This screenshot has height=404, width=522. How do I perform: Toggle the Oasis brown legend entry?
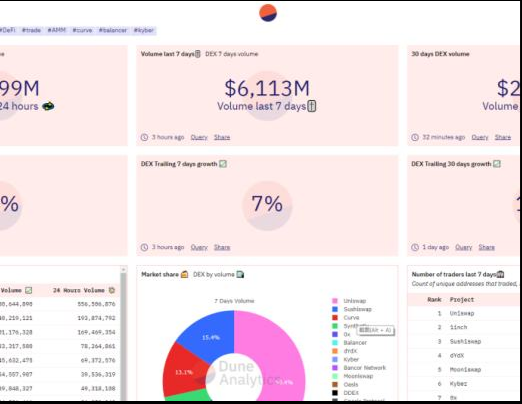pos(345,384)
